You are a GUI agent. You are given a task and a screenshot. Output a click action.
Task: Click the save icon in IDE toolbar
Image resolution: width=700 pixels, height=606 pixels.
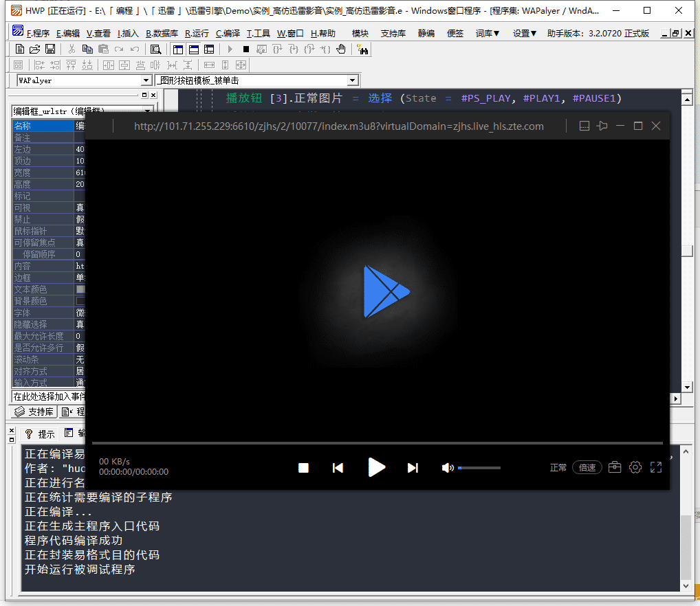(x=50, y=49)
